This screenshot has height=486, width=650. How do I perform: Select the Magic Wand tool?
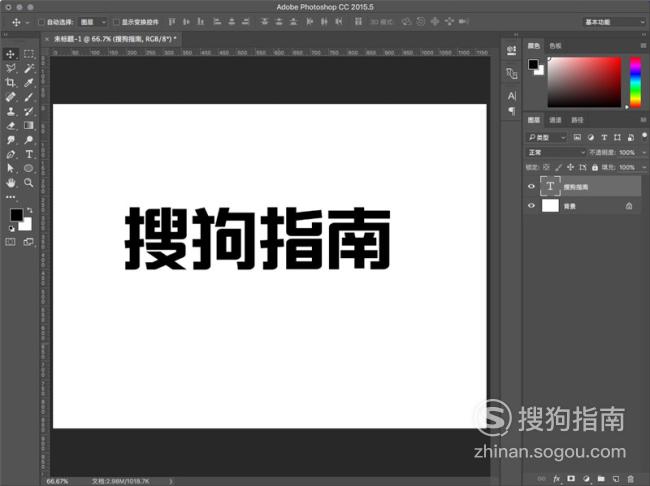29,68
